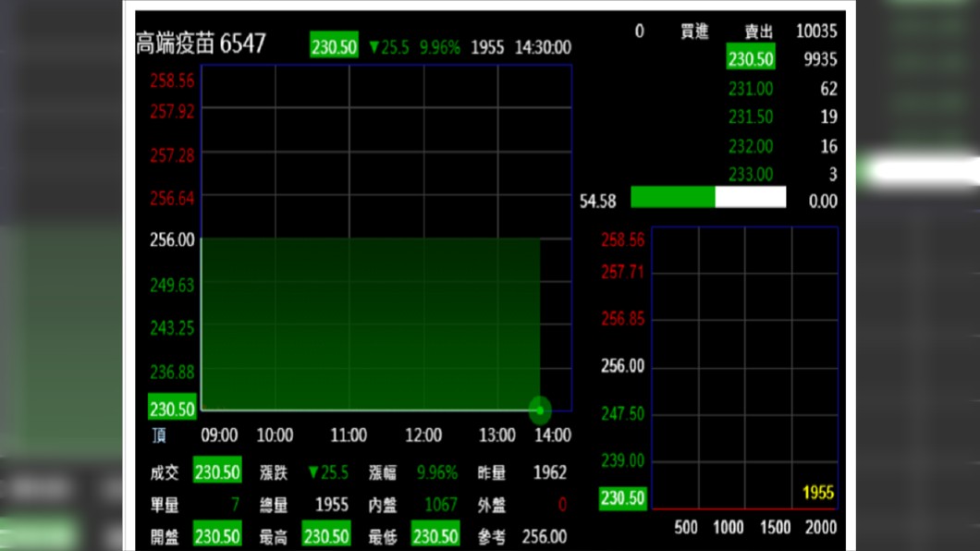Click the 500 tick on volume axis
Screen dimensions: 980x551
click(x=686, y=527)
